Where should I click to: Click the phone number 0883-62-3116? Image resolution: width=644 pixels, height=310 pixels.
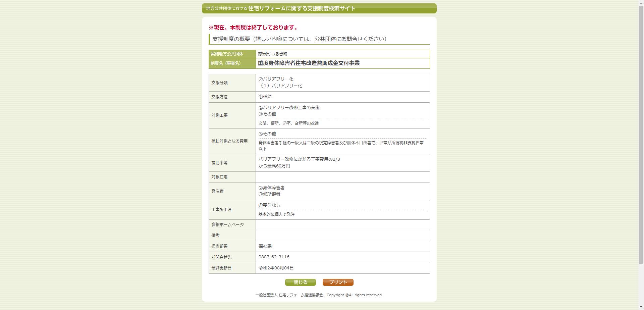[x=274, y=257]
